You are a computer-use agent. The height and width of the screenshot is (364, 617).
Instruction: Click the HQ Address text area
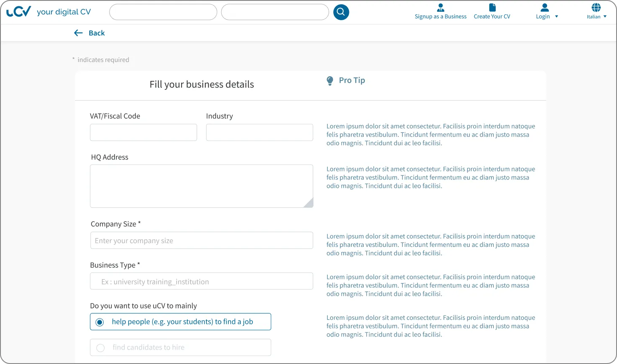[x=201, y=186]
